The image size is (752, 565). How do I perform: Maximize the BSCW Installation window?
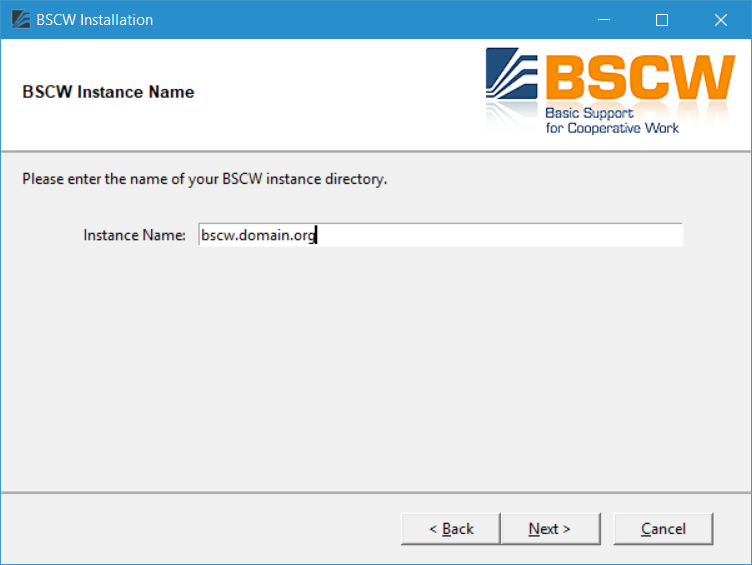pyautogui.click(x=662, y=20)
